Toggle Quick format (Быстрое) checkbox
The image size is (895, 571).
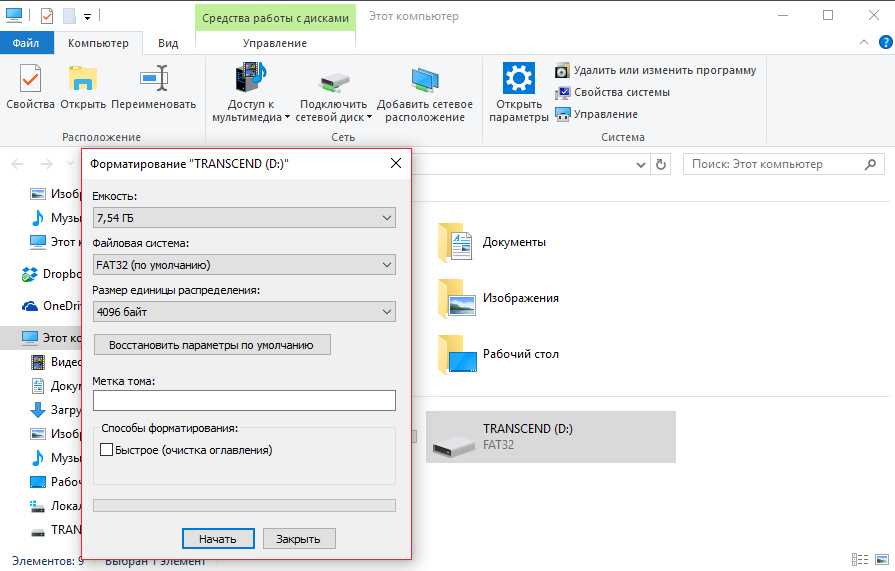[106, 450]
